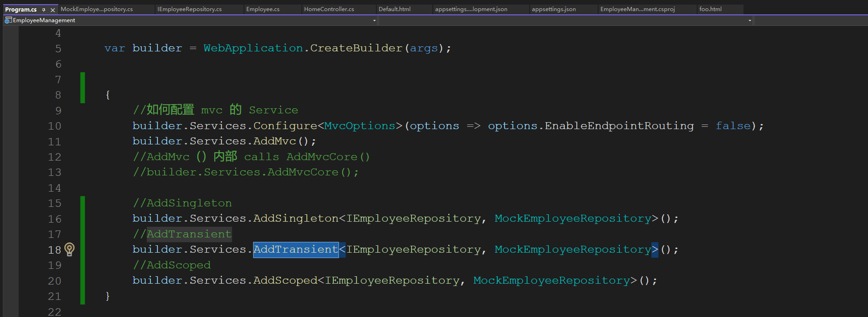This screenshot has width=868, height=317.
Task: Close the Program.cs tab
Action: point(52,9)
